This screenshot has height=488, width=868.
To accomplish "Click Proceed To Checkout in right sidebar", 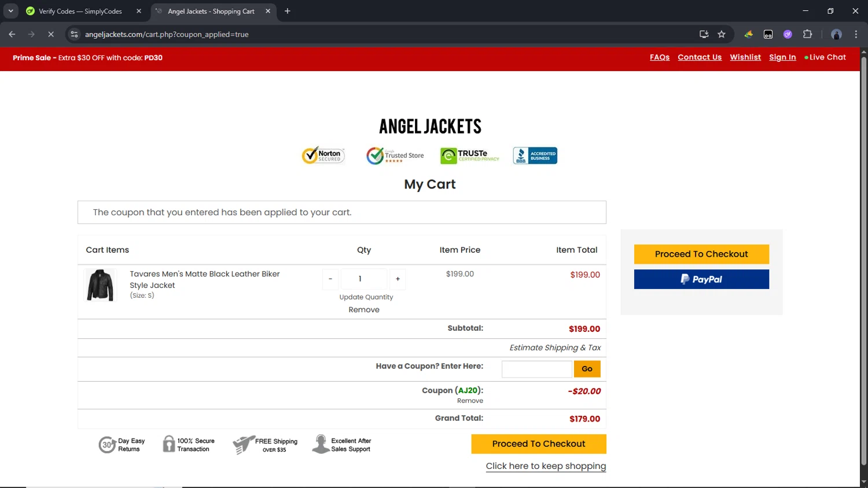I will (x=701, y=254).
